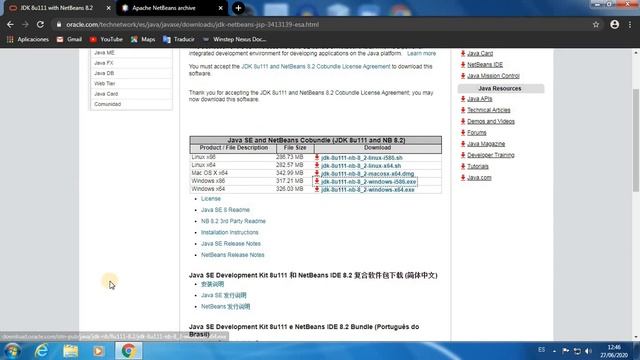Open the Java Magazine link
This screenshot has height=360, width=640.
(x=486, y=144)
